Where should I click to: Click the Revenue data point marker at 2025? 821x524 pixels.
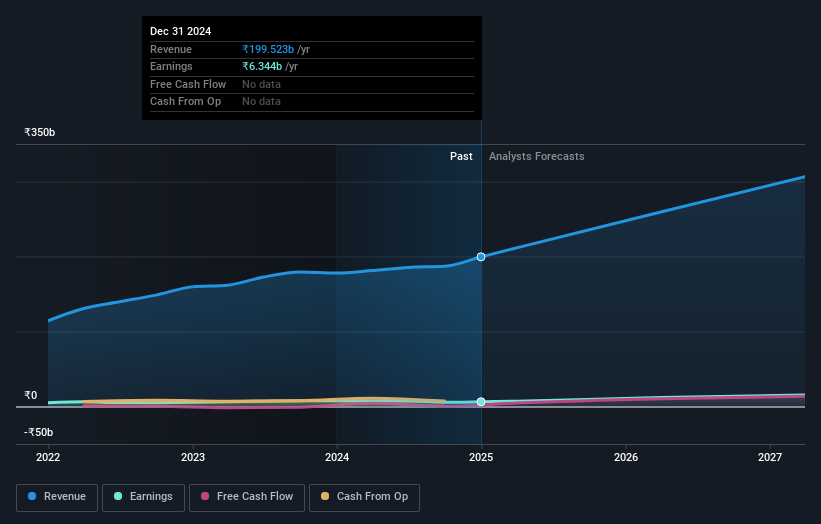[481, 257]
